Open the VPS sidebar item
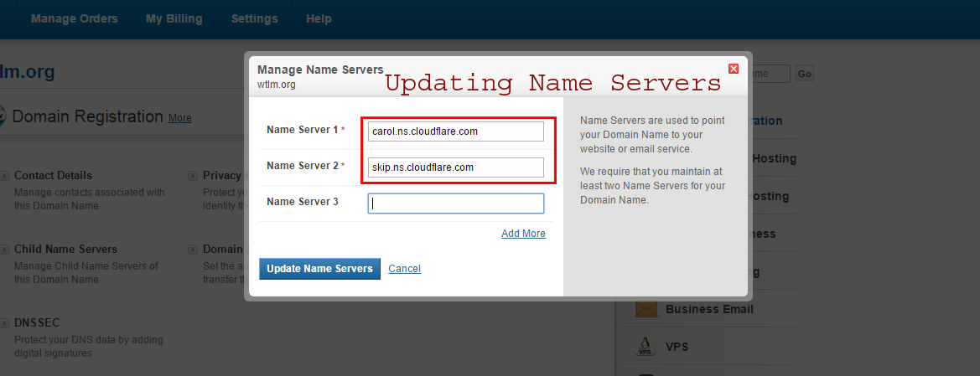This screenshot has height=376, width=980. tap(677, 346)
